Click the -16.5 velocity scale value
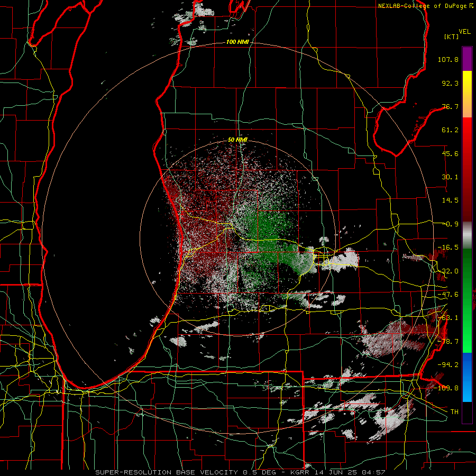Image resolution: width=476 pixels, height=476 pixels. 448,248
